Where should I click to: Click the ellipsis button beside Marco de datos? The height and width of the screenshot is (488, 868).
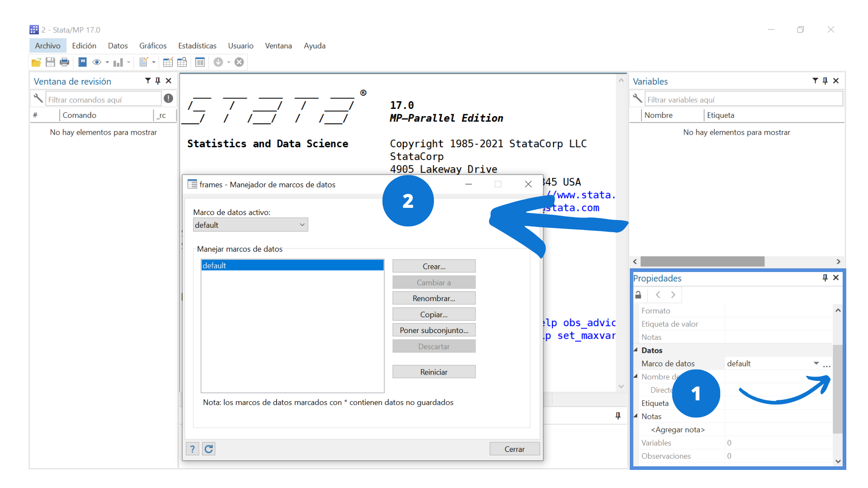pos(827,365)
